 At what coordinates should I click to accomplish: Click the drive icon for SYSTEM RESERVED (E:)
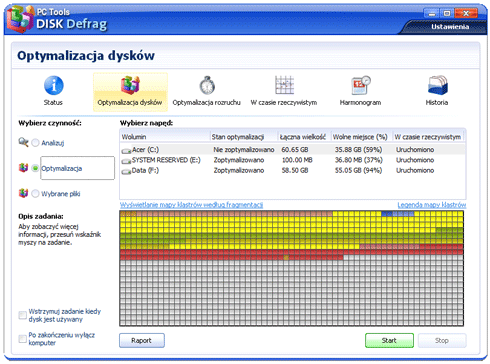(126, 161)
